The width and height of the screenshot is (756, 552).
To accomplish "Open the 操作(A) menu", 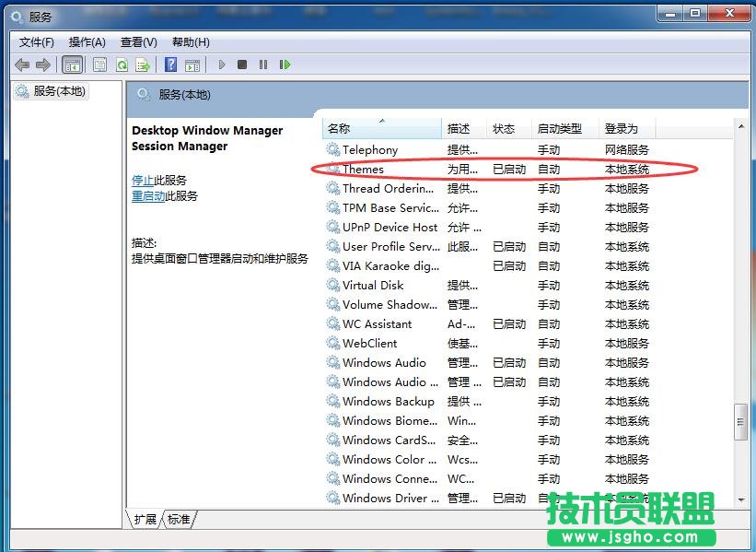I will pos(87,41).
